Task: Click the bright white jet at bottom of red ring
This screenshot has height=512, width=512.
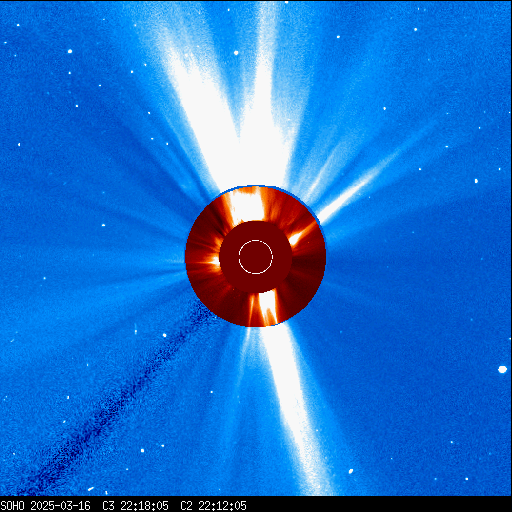Action: coord(268,308)
